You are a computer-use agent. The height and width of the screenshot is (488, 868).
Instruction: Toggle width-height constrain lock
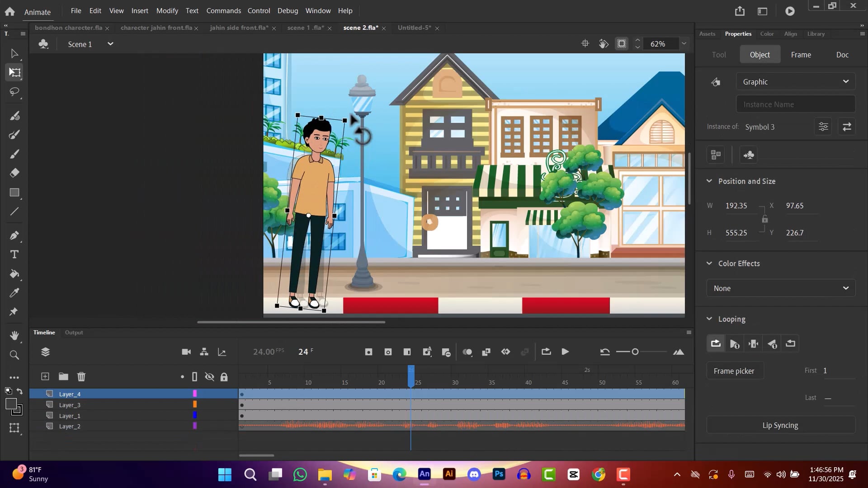tap(764, 219)
